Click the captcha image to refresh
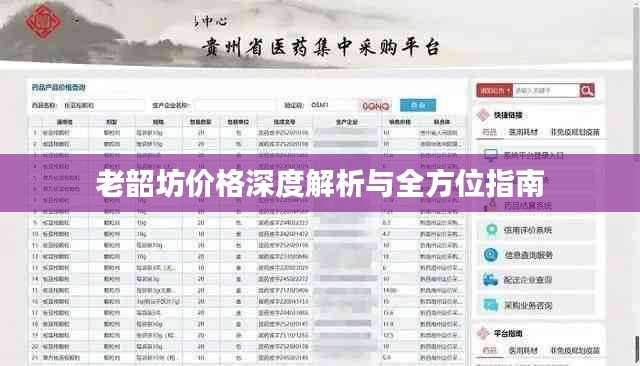640x366 pixels. tap(376, 106)
